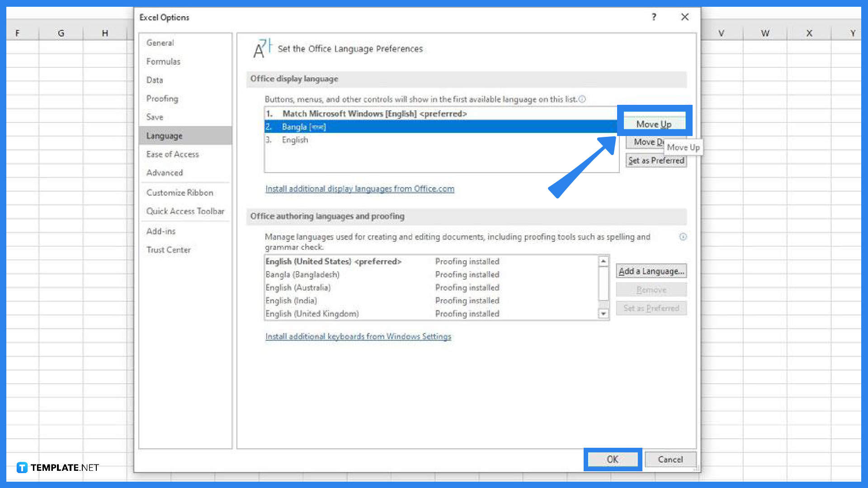Image resolution: width=868 pixels, height=488 pixels.
Task: Close the Excel Options dialog
Action: tap(685, 17)
